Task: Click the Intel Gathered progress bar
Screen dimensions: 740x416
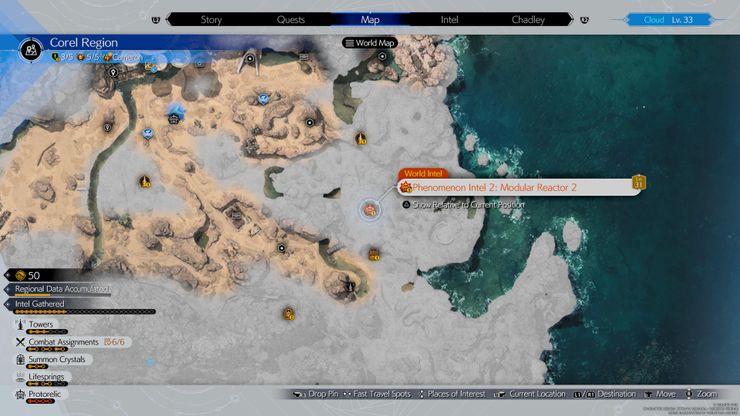Action: click(85, 312)
